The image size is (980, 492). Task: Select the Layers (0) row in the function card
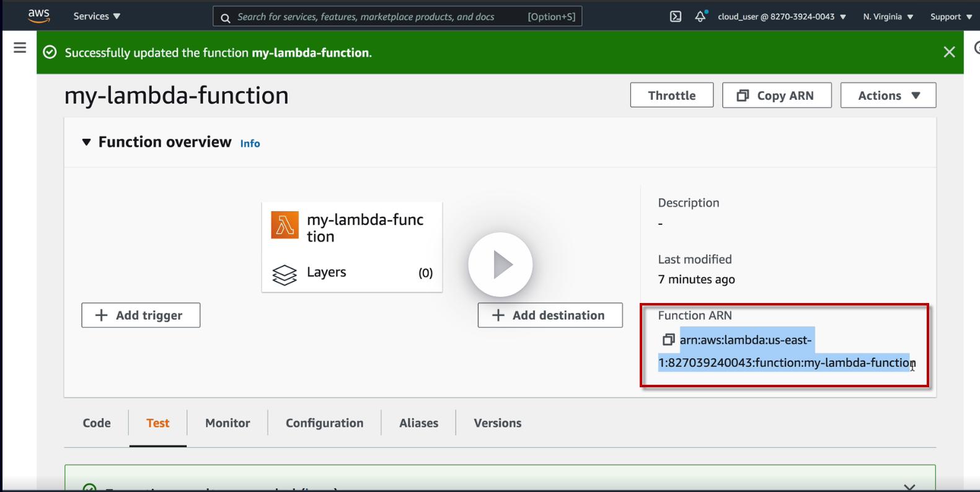[352, 273]
